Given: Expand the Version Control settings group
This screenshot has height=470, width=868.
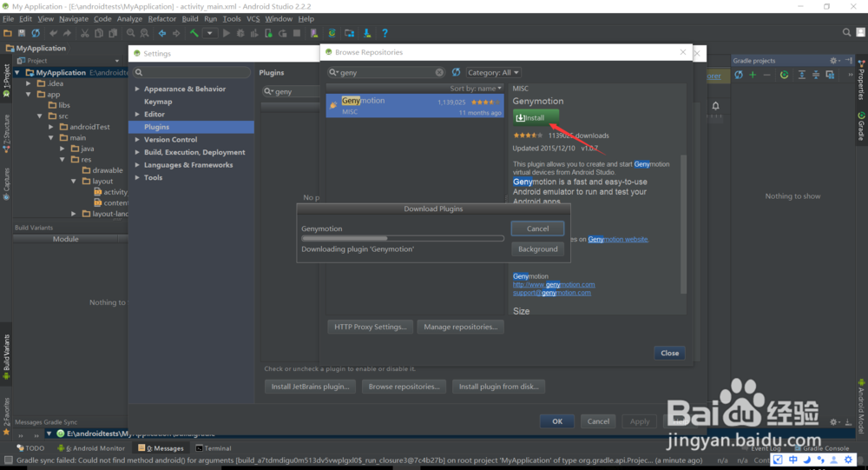Looking at the screenshot, I should coord(137,140).
